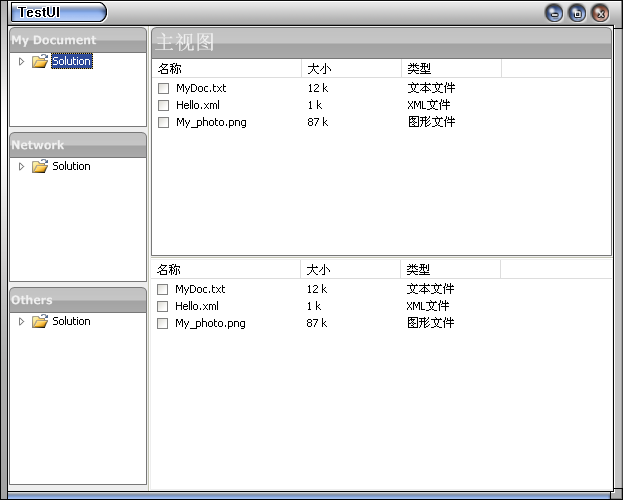Check My_photo.png in the lower list
623x500 pixels.
[163, 324]
